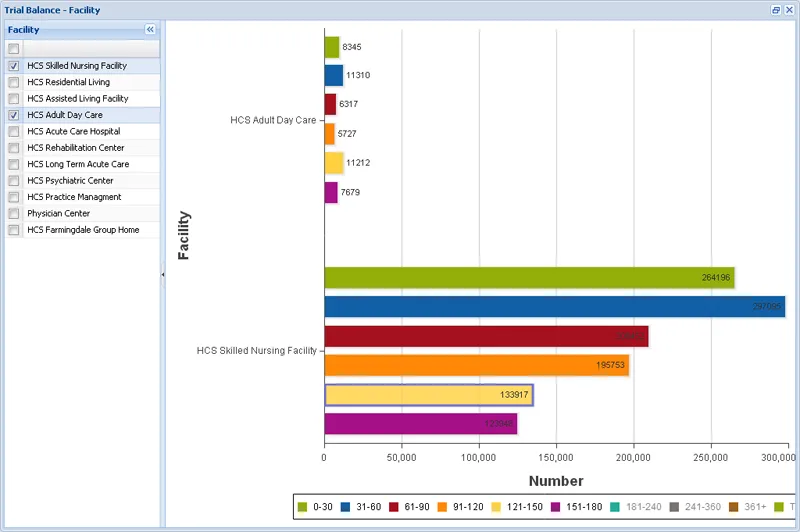Click the 0-30 green legend icon

tap(302, 507)
